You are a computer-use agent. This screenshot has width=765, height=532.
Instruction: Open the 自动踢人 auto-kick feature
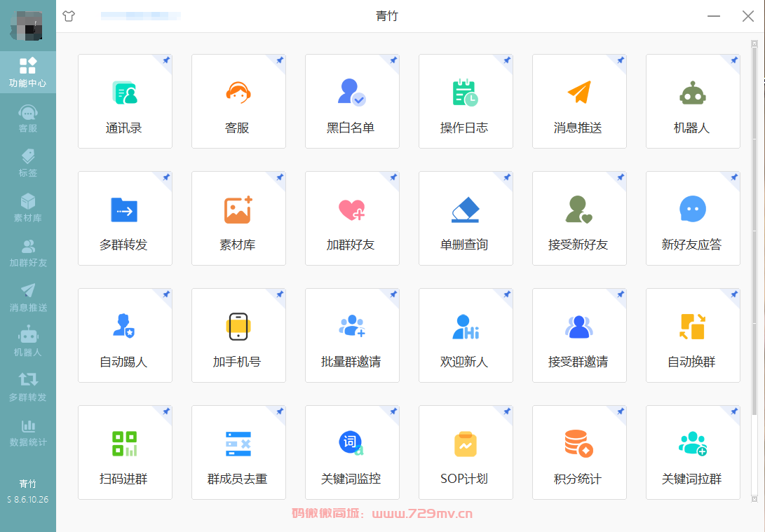coord(125,335)
